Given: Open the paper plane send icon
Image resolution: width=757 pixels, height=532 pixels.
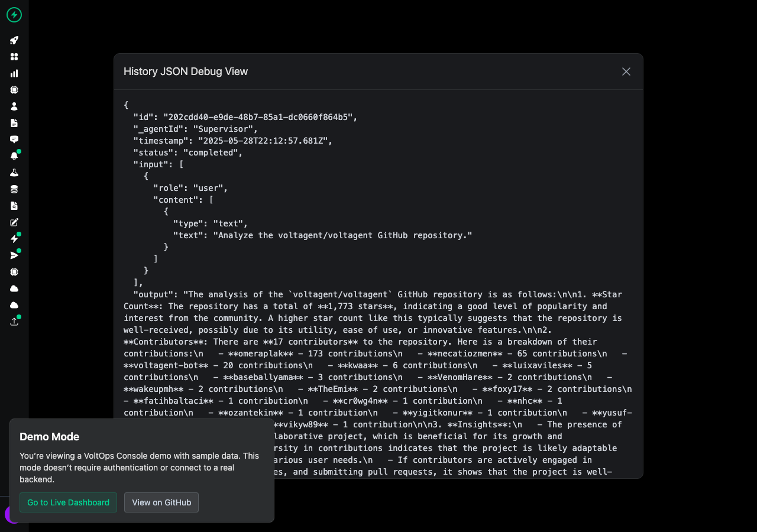Looking at the screenshot, I should (x=14, y=255).
